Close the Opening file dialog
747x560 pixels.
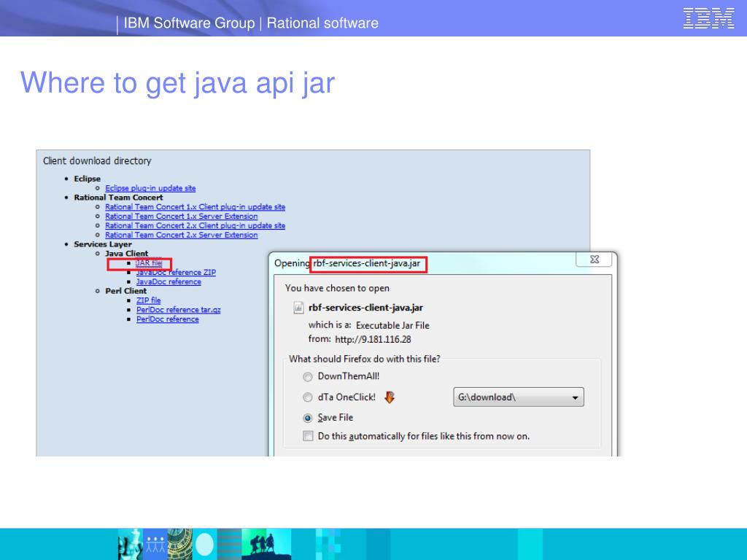[x=594, y=260]
